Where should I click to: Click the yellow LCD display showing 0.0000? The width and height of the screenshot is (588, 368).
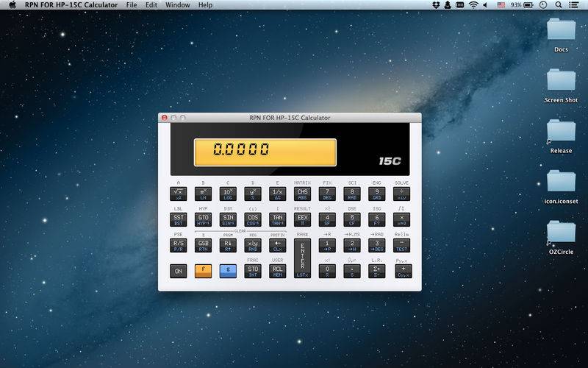pyautogui.click(x=265, y=152)
